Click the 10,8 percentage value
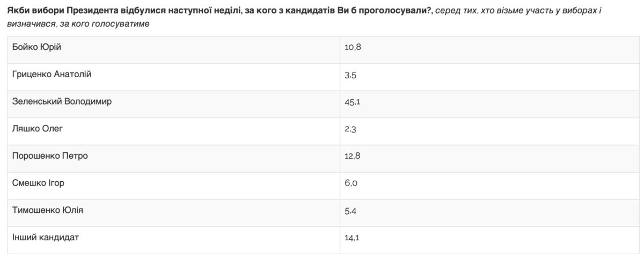644x258 pixels. pyautogui.click(x=353, y=48)
